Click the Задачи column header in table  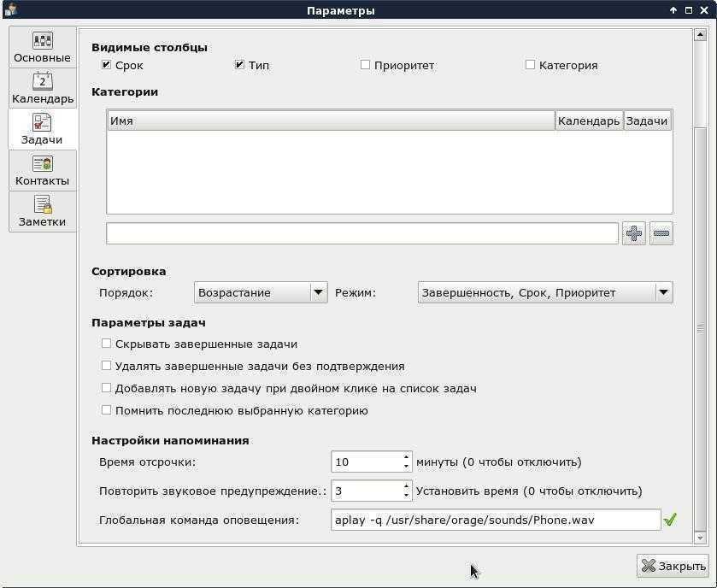click(x=647, y=121)
